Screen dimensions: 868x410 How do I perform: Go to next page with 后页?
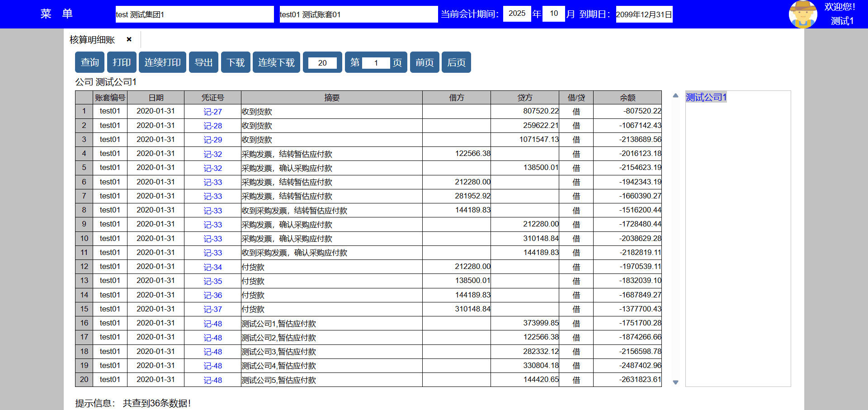(x=456, y=62)
